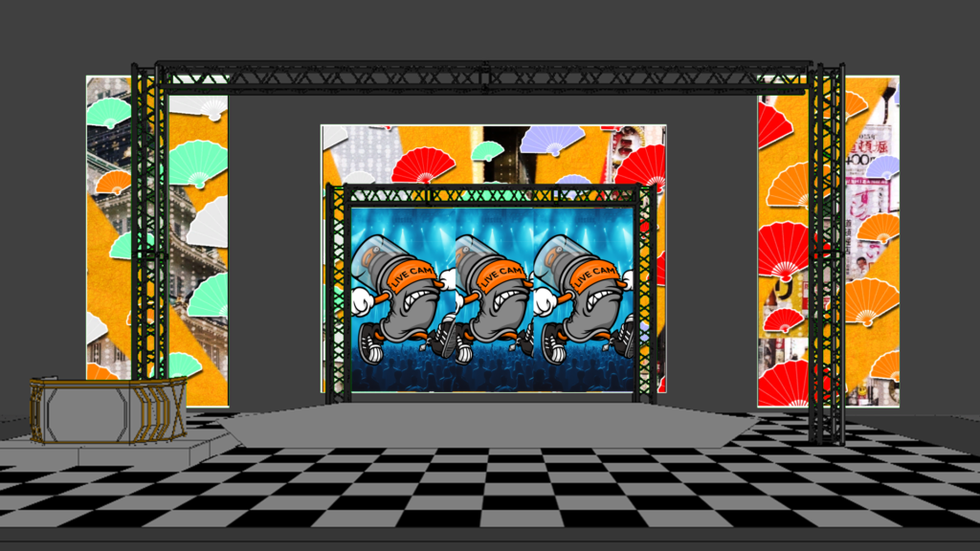Select the right leg of the inner truss frame
The height and width of the screenshot is (551, 980).
pos(647,297)
